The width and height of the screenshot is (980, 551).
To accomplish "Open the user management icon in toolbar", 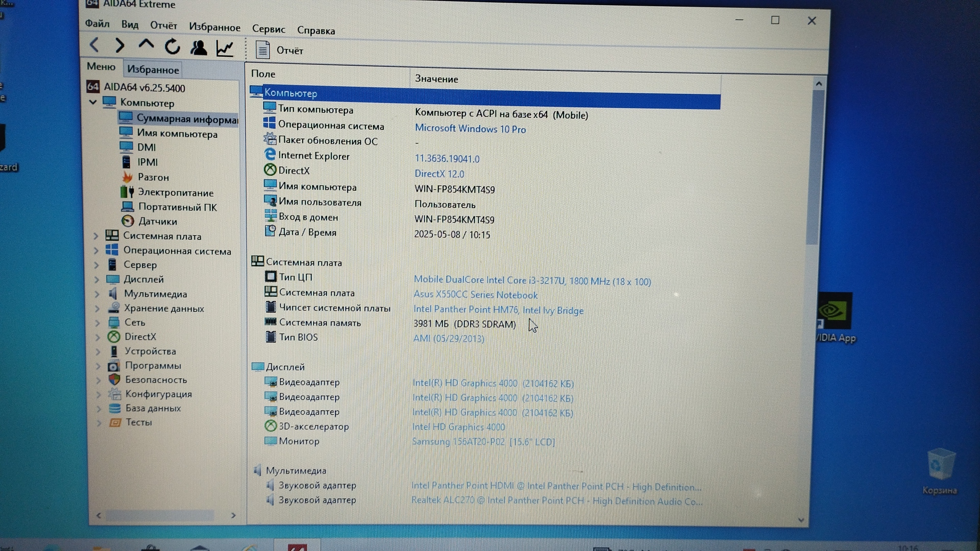I will coord(199,48).
